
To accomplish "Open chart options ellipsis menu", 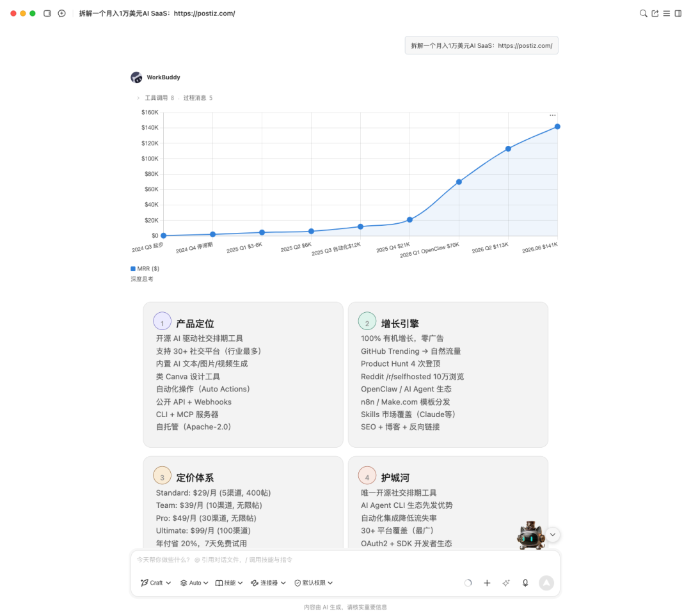I will [553, 115].
